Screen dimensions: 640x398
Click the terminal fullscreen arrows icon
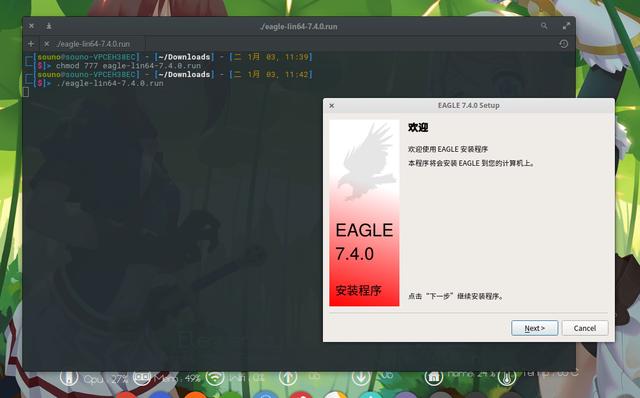pyautogui.click(x=566, y=26)
